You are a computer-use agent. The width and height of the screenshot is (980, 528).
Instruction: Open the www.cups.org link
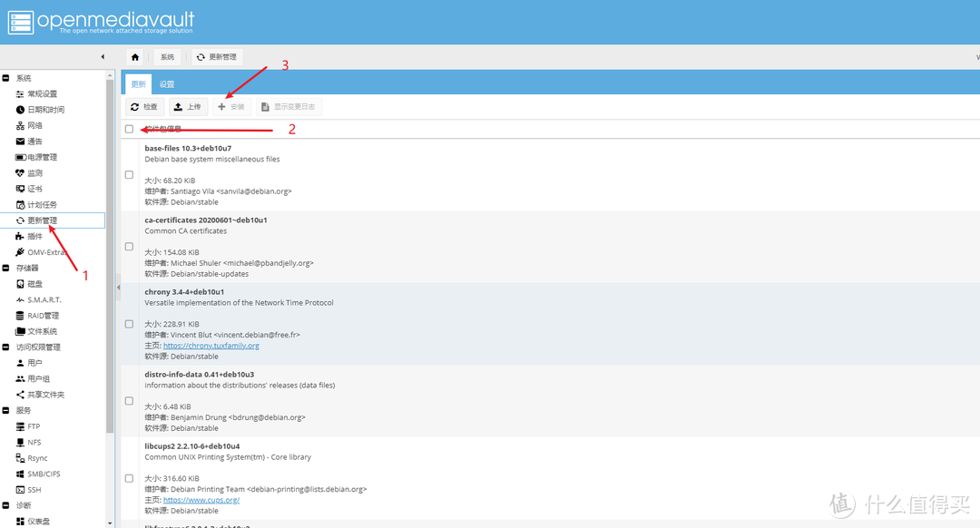tap(201, 500)
